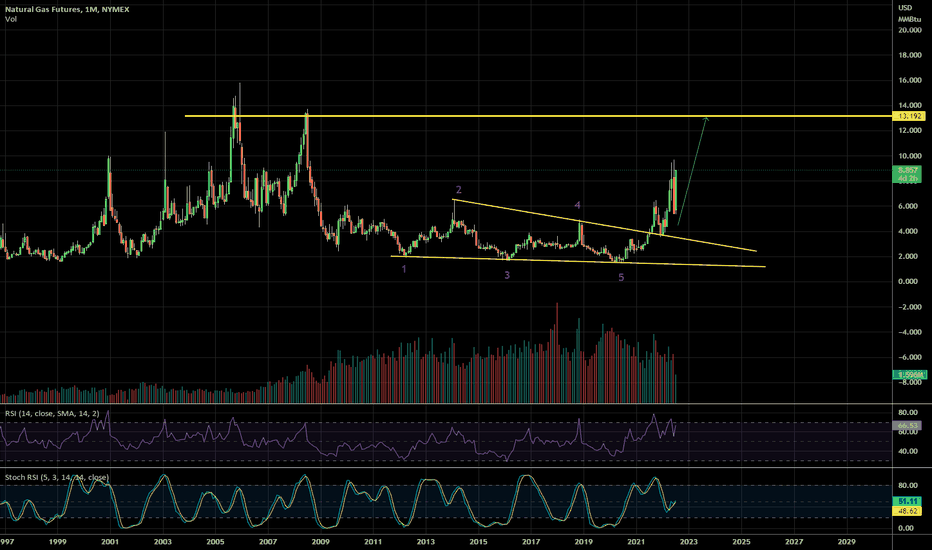Click the 2001 year on time axis
The width and height of the screenshot is (932, 550).
[x=110, y=542]
